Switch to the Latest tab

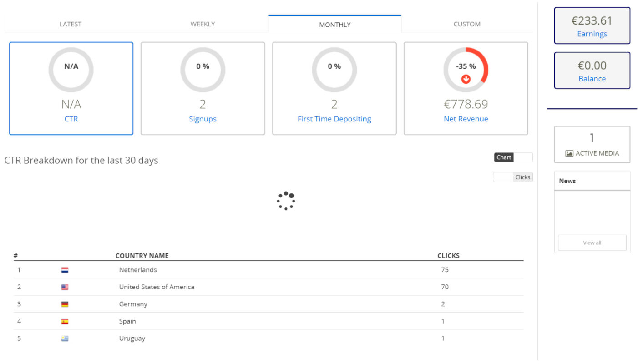pos(71,24)
